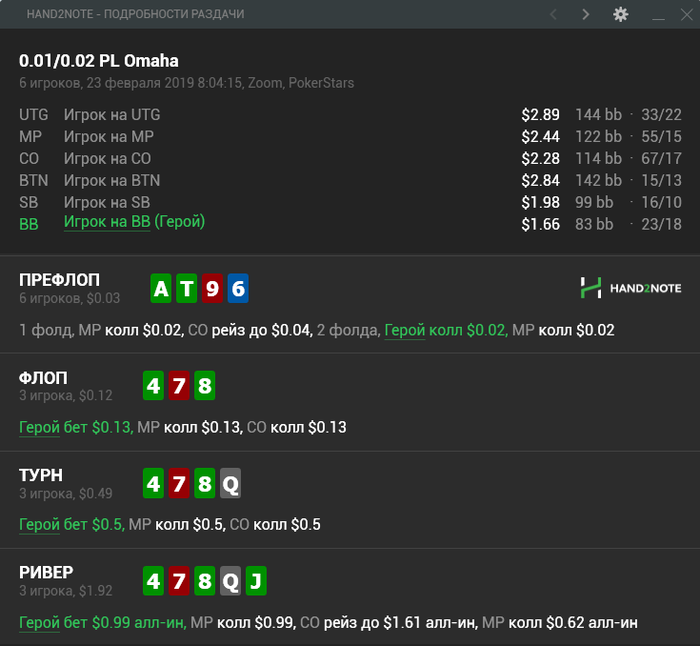Click MP stats '55/15'
Image resolution: width=700 pixels, height=646 pixels.
coord(662,137)
